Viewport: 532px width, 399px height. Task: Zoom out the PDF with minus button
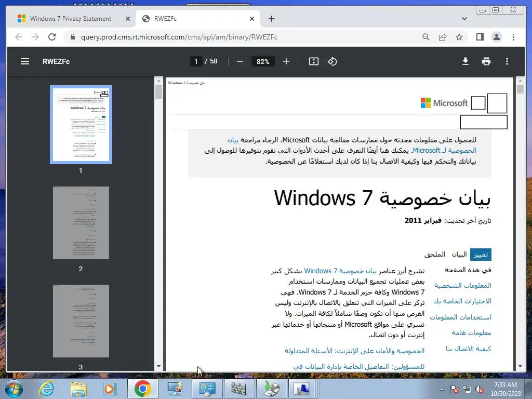point(240,61)
